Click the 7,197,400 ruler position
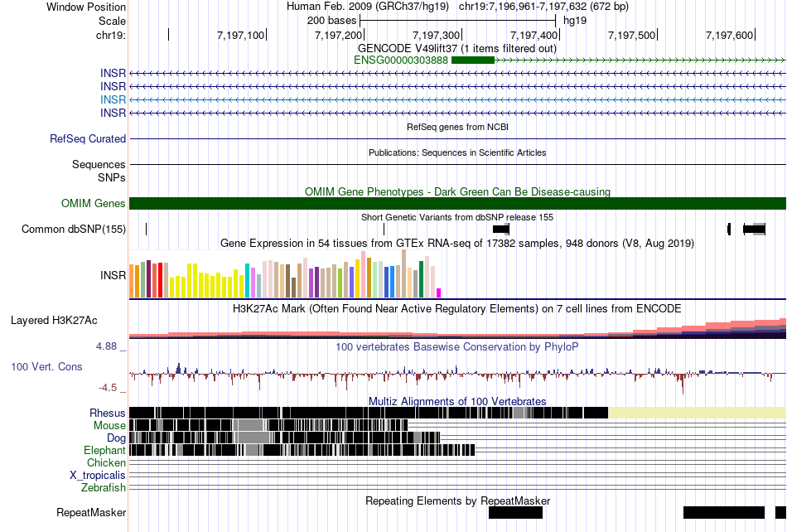Screen dimensions: 787x532 coord(534,35)
